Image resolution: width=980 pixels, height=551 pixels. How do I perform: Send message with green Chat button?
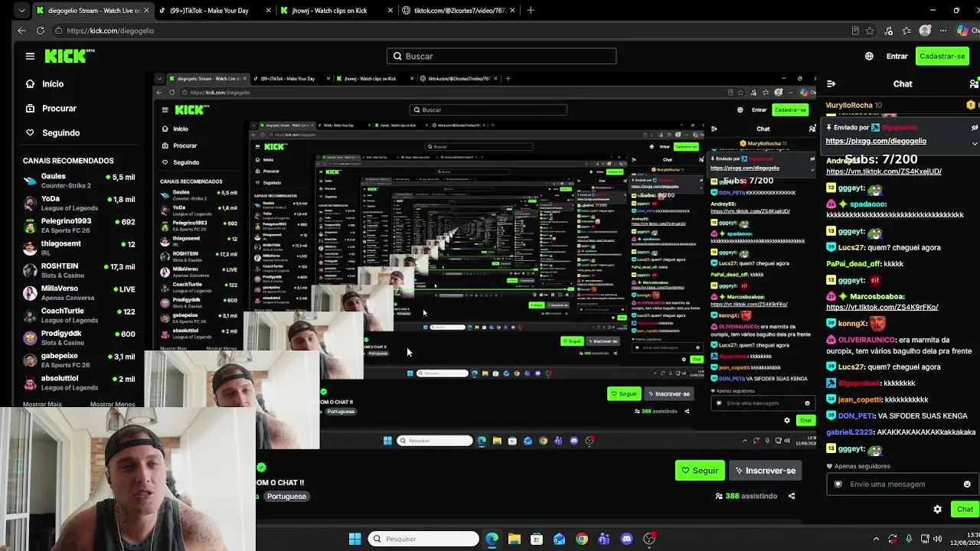(965, 509)
